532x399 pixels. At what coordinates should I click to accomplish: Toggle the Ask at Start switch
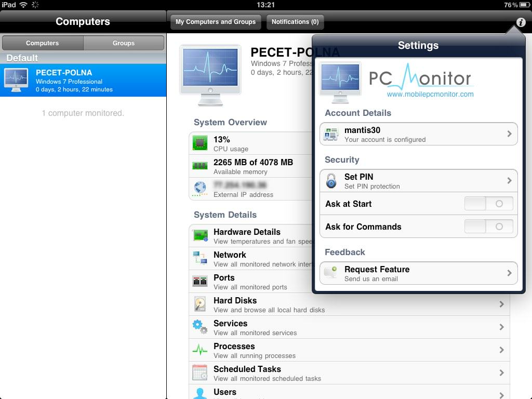(x=488, y=204)
